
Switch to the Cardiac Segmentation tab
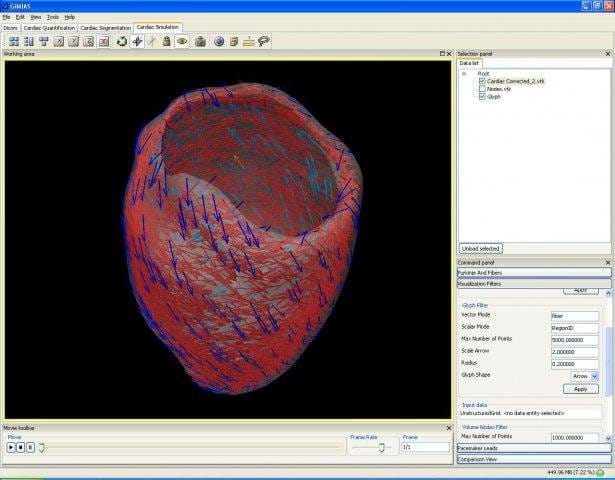tap(105, 28)
